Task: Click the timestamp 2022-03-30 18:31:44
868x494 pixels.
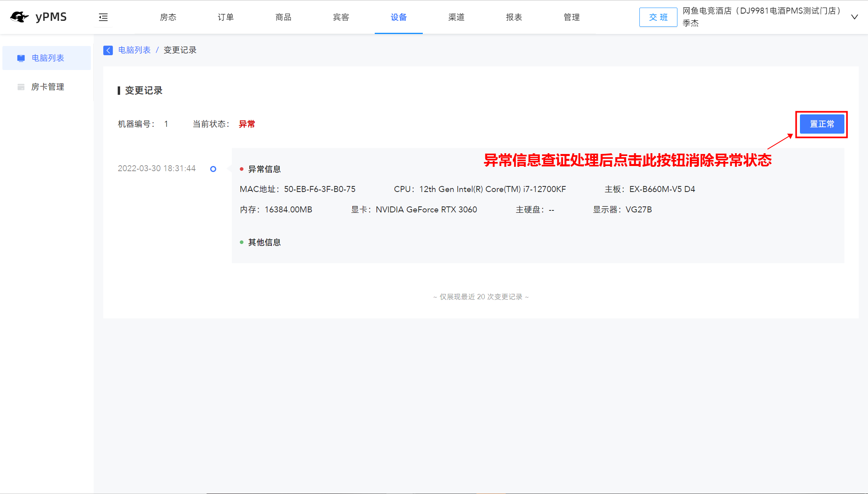Action: tap(157, 168)
